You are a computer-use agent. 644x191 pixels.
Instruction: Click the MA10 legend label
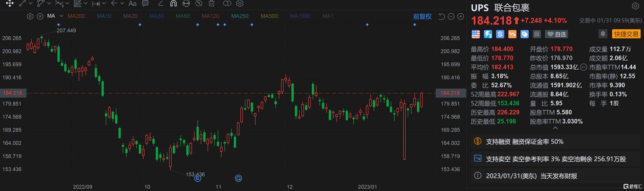tap(104, 16)
